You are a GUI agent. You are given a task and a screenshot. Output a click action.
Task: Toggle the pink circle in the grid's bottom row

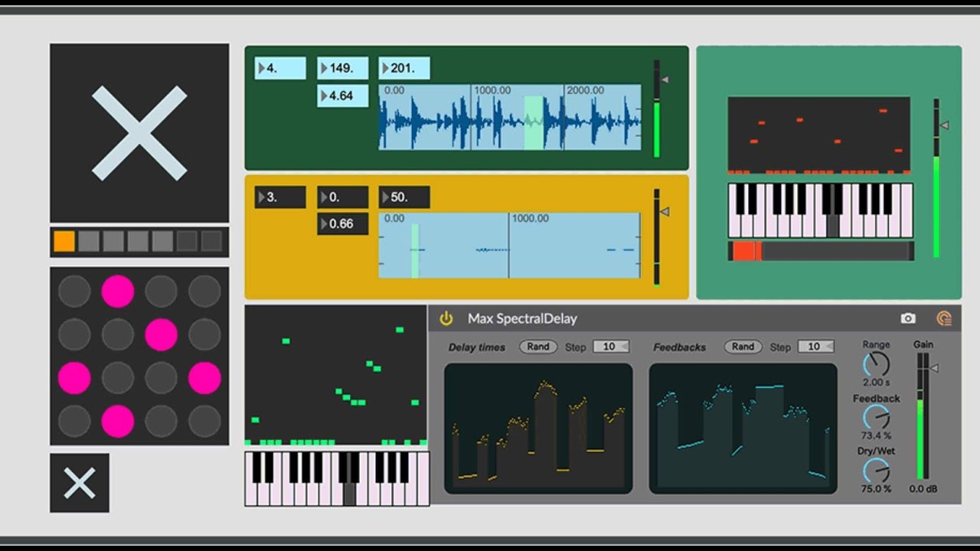117,422
